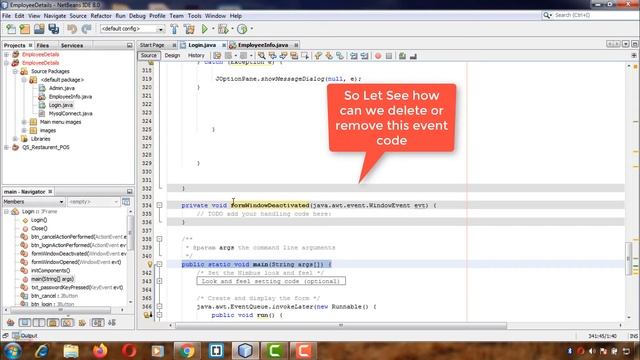Click the search magnifier icon in the search box

(547, 15)
